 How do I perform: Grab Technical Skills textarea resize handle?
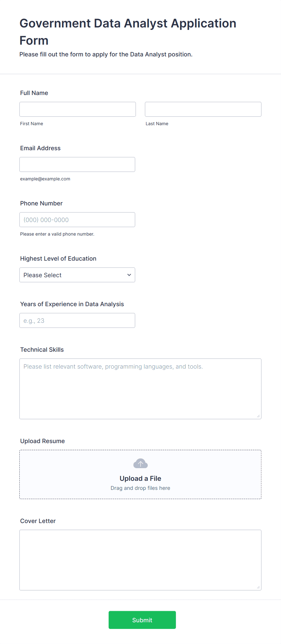258,416
